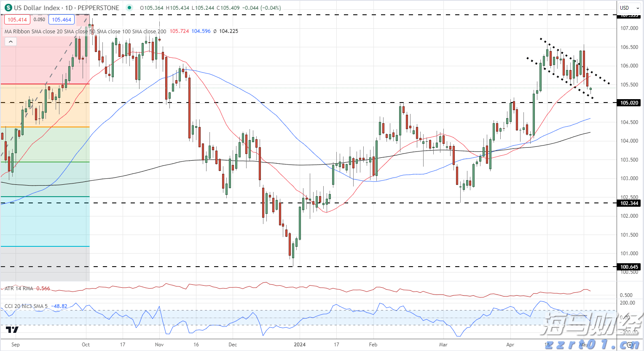Screen dimensions: 644x351
Task: Select the CCI 20 hlc3 SMA legend
Action: 26,306
